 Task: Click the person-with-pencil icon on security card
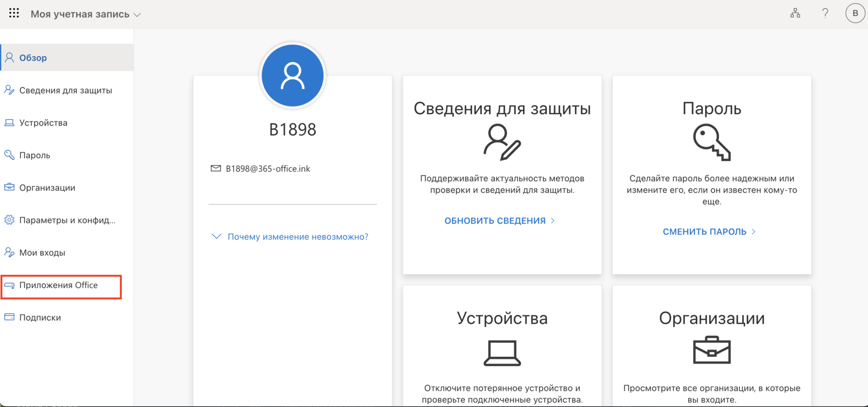(x=502, y=142)
